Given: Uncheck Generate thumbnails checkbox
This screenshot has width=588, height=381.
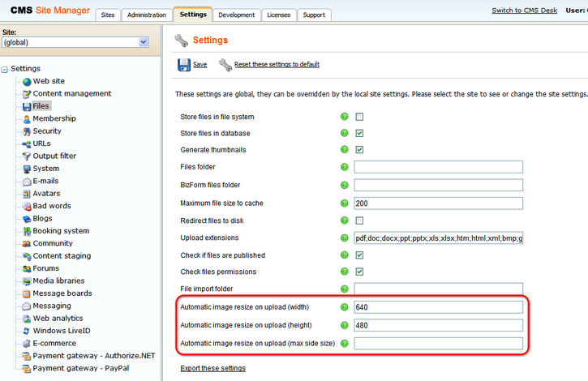Looking at the screenshot, I should pos(359,150).
